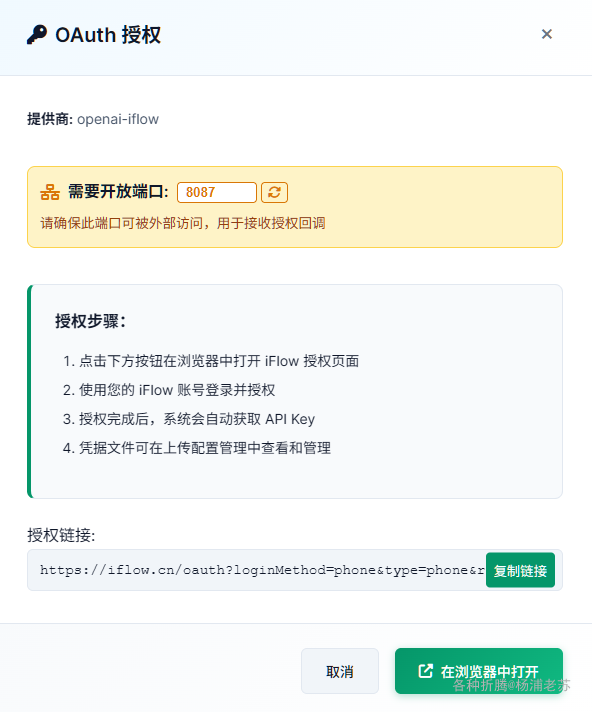Select step 1 about opening iFlow page
The image size is (592, 712).
tap(211, 361)
